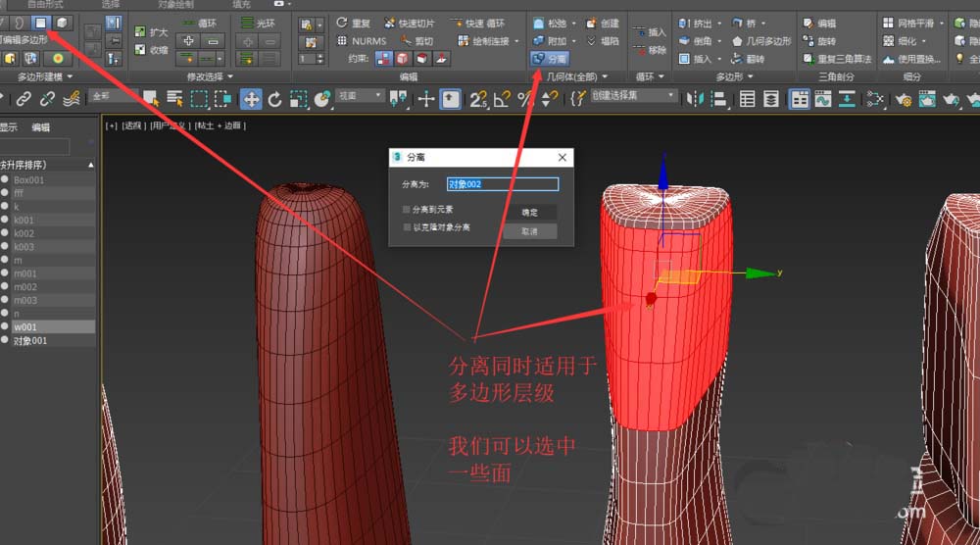Open the Populate (填充) ribbon tab
Viewport: 980px width, 545px height.
241,4
